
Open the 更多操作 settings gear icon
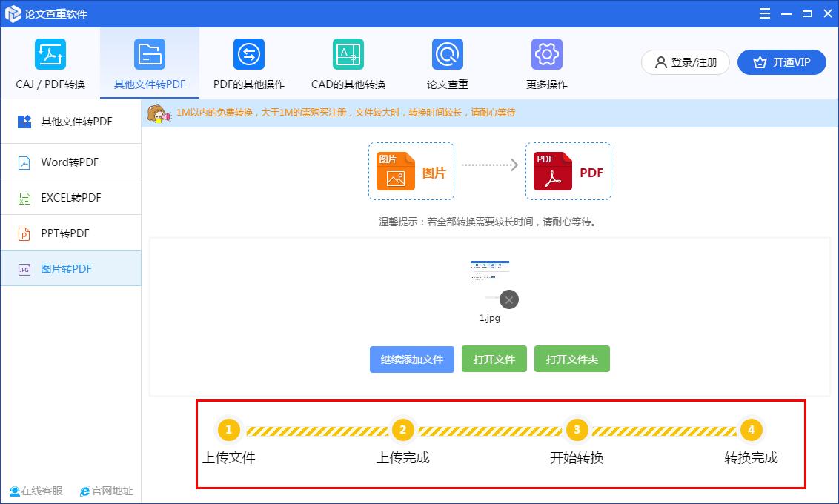click(x=546, y=53)
